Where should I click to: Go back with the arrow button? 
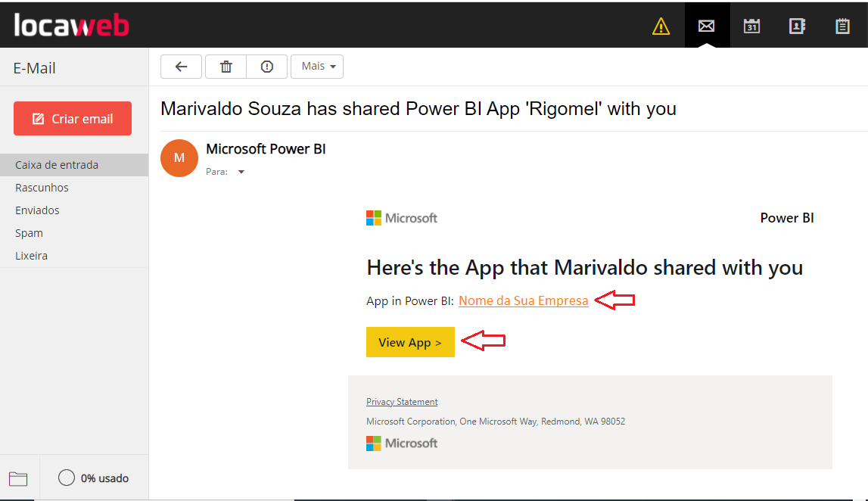coord(181,67)
